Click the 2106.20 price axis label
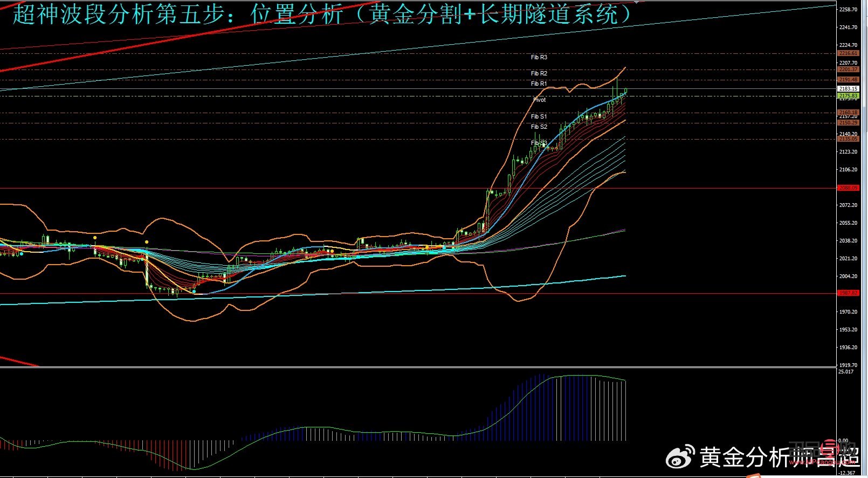 tap(848, 169)
